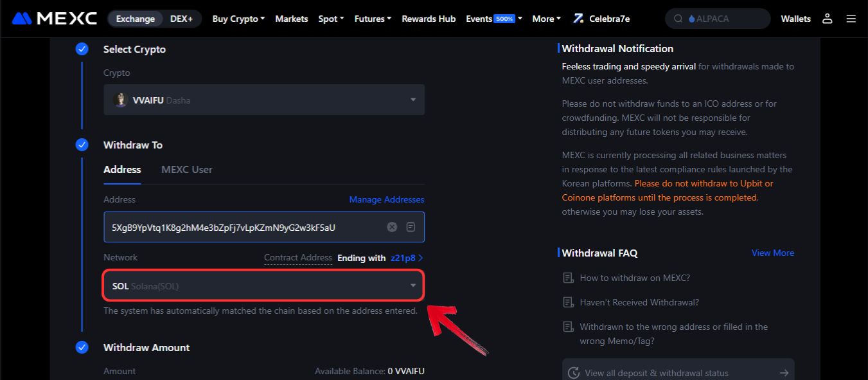868x380 pixels.
Task: Click the 500% Events badge
Action: (504, 19)
